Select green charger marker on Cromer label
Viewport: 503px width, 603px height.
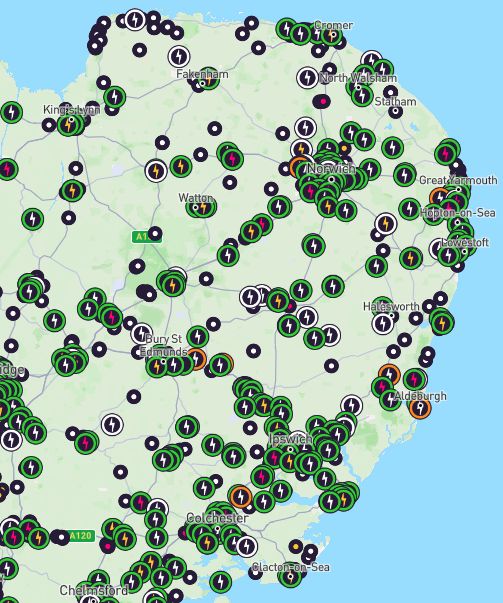(331, 35)
